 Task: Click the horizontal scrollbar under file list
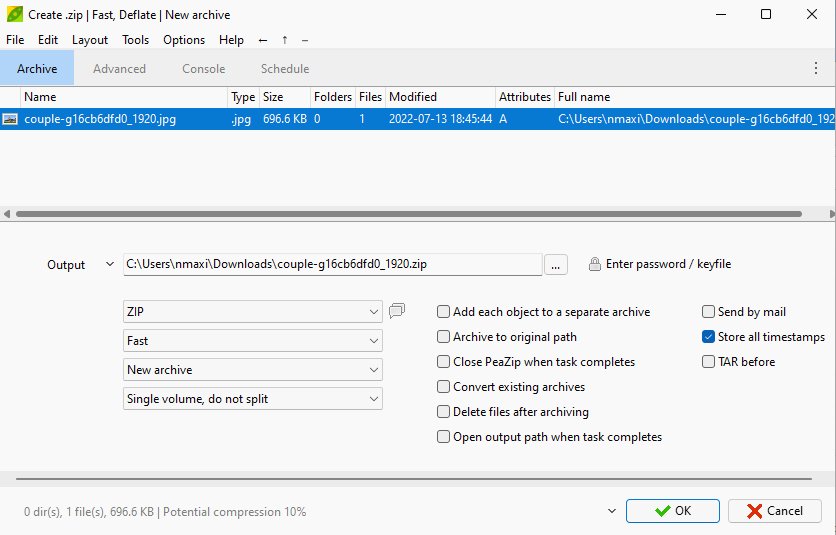tap(400, 214)
